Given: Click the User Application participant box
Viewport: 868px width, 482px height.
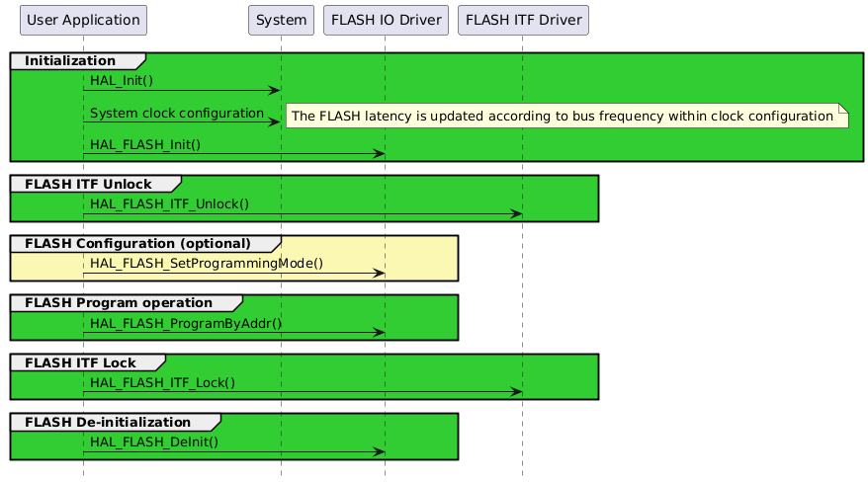Looking at the screenshot, I should (84, 21).
